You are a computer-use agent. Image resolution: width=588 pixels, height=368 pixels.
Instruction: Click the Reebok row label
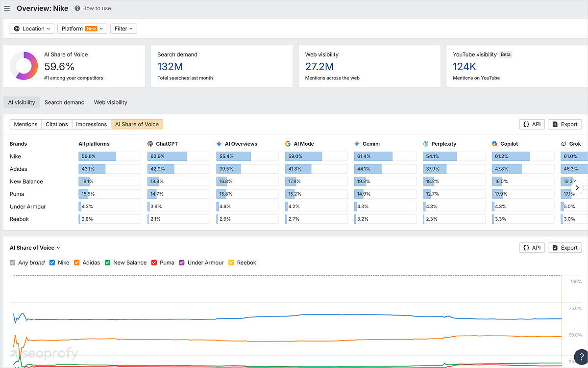click(x=19, y=219)
